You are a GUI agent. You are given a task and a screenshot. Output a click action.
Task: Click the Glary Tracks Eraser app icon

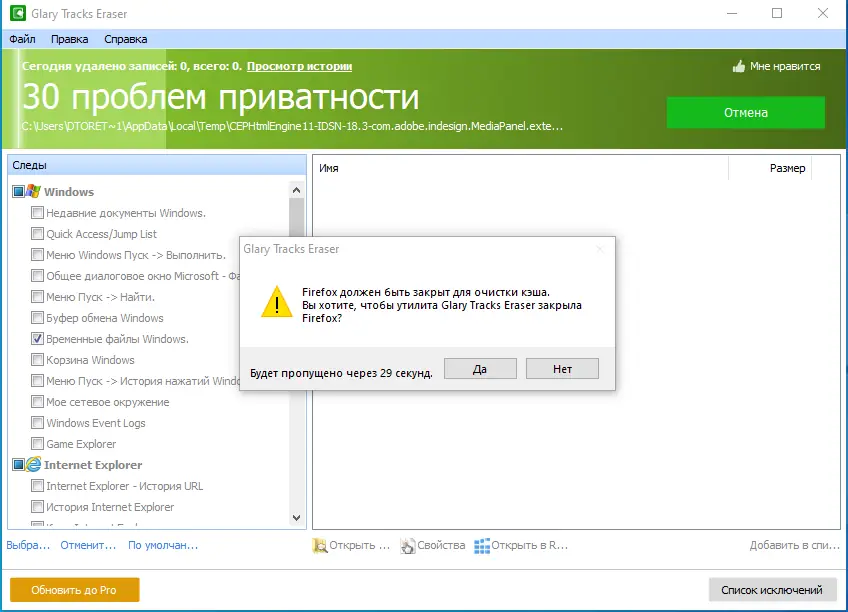[18, 13]
